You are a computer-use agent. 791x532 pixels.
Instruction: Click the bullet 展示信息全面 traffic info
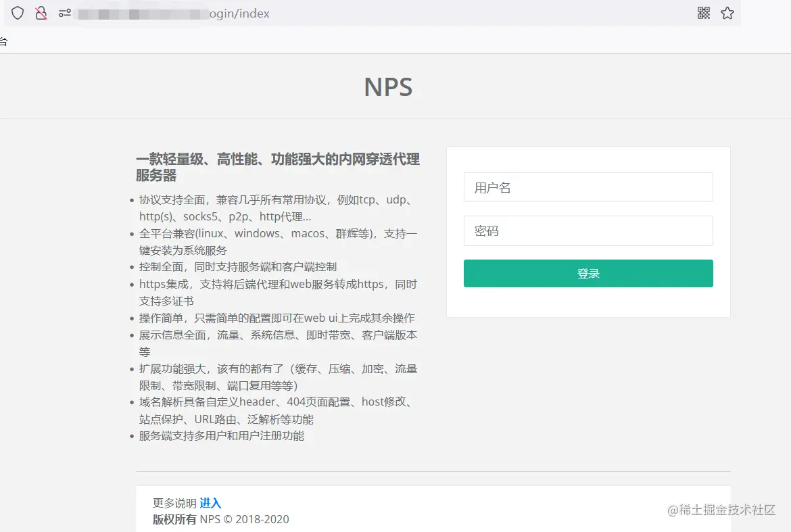point(278,343)
